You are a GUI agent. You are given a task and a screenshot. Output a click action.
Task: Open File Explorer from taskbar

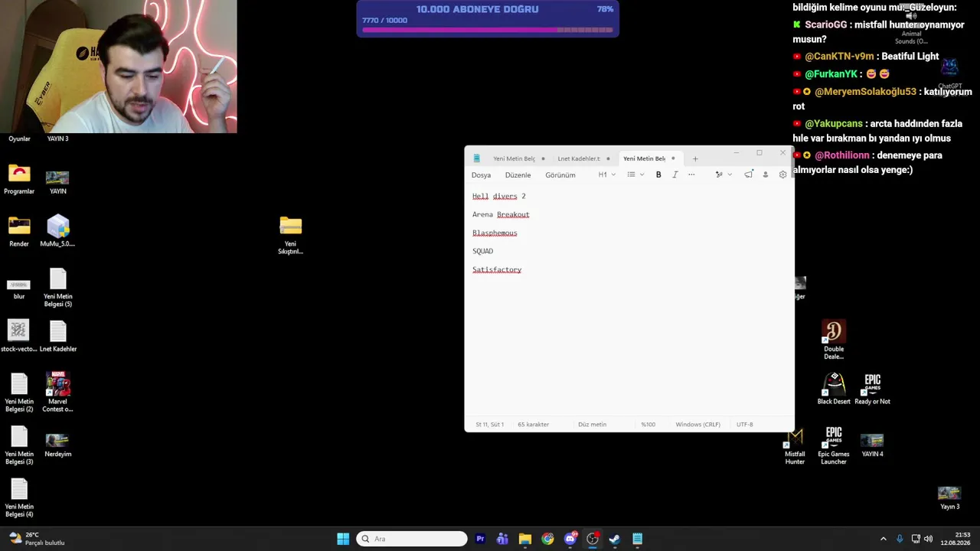pyautogui.click(x=524, y=539)
